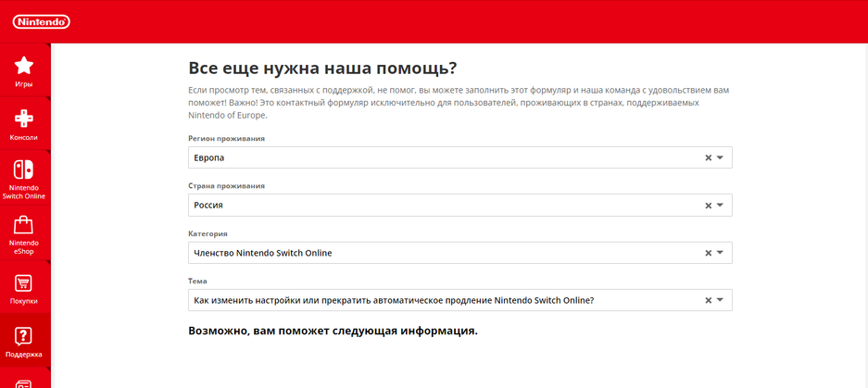Expand the Тема dropdown arrow
Screen dimensions: 868x388
pyautogui.click(x=720, y=301)
